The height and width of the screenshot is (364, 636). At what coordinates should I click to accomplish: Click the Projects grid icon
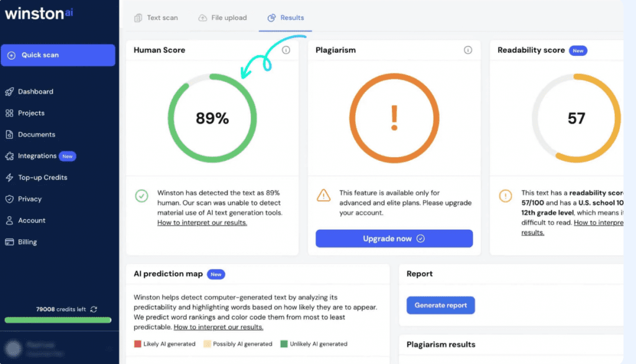click(9, 113)
